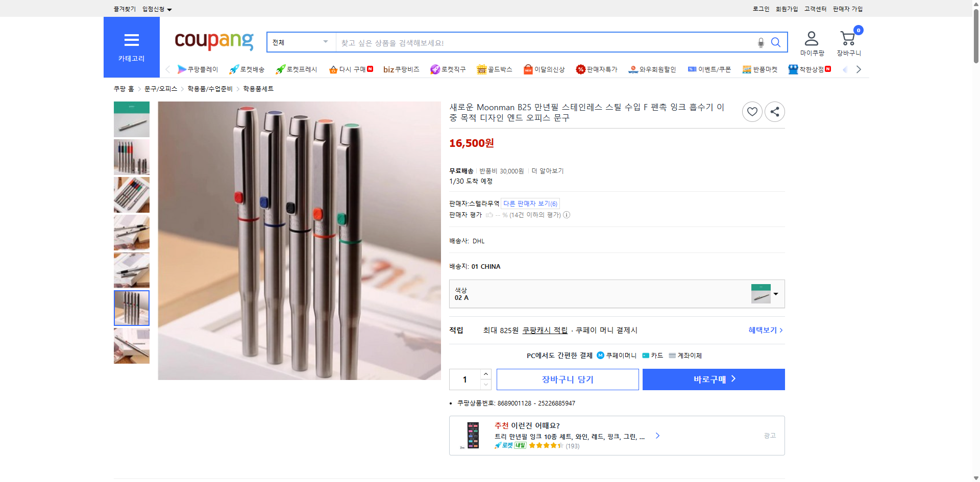This screenshot has width=980, height=482.
Task: Open the 카테고리 hamburger menu
Action: (131, 40)
